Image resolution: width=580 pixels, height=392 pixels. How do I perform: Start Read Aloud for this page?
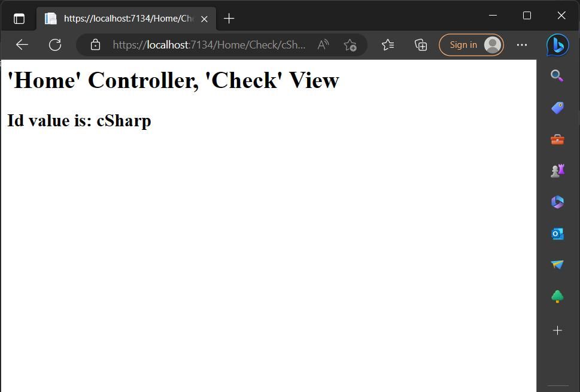[323, 44]
